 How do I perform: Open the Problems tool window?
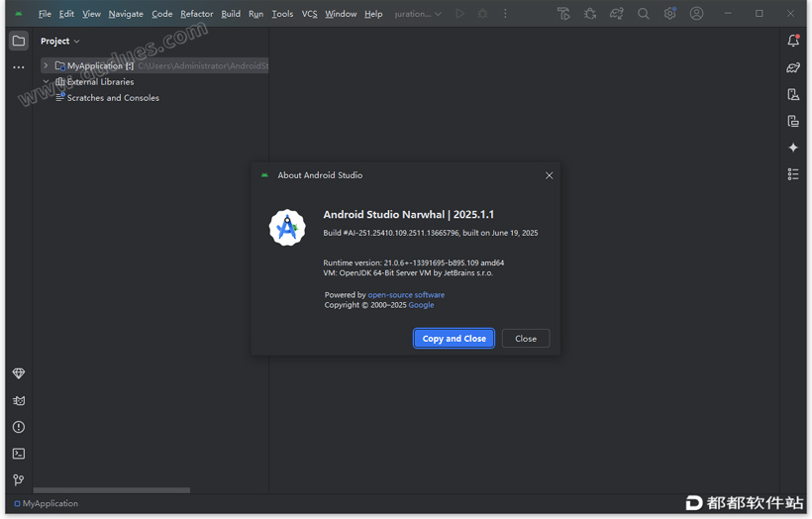coord(19,427)
